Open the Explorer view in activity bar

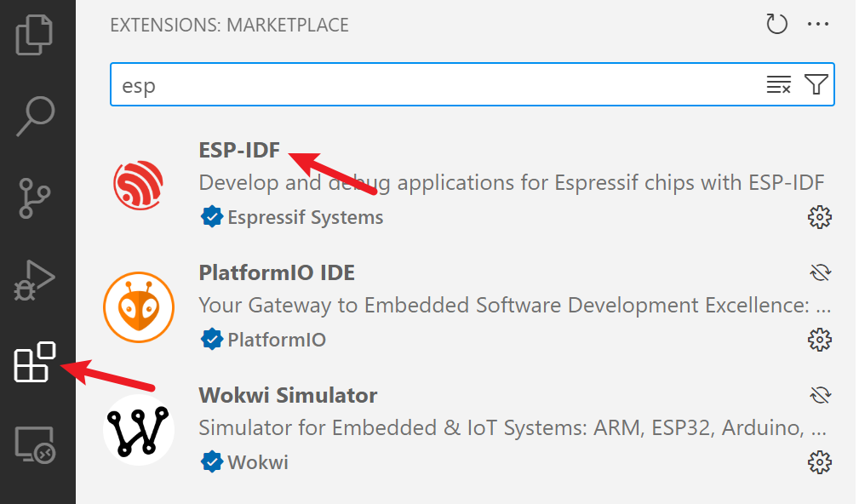pyautogui.click(x=35, y=35)
